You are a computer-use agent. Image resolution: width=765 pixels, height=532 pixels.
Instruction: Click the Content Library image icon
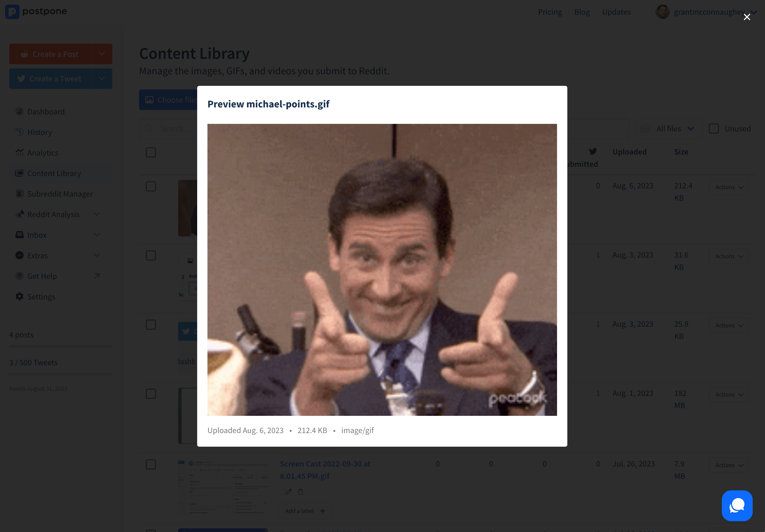click(x=20, y=173)
